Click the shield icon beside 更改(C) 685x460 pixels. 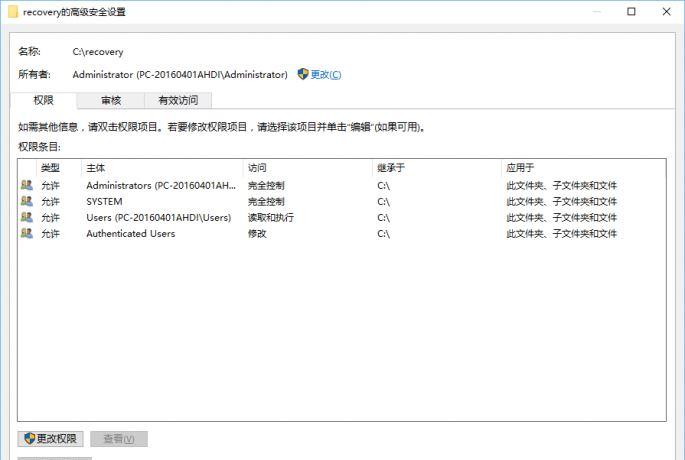303,74
